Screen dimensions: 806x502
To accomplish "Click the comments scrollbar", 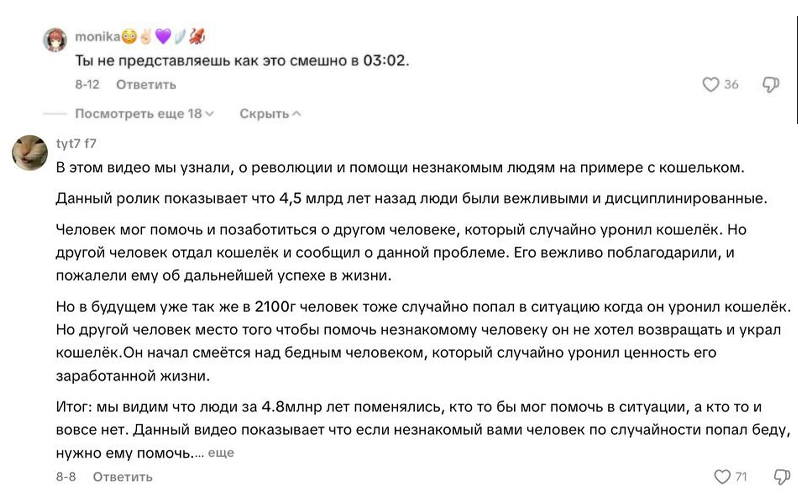I will [798, 69].
